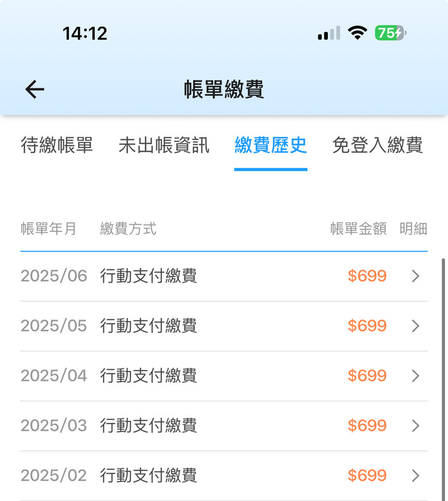Switch to the 未出帳資訊 tab
This screenshot has height=501, width=448.
(x=164, y=145)
